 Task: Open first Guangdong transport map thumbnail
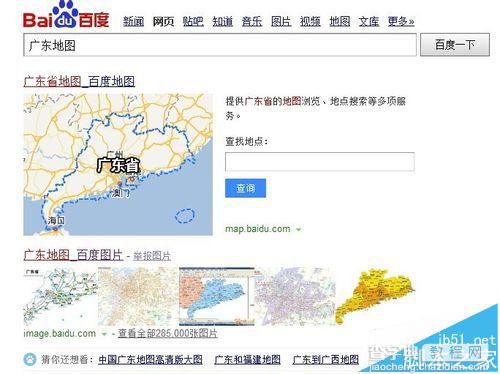tap(60, 296)
